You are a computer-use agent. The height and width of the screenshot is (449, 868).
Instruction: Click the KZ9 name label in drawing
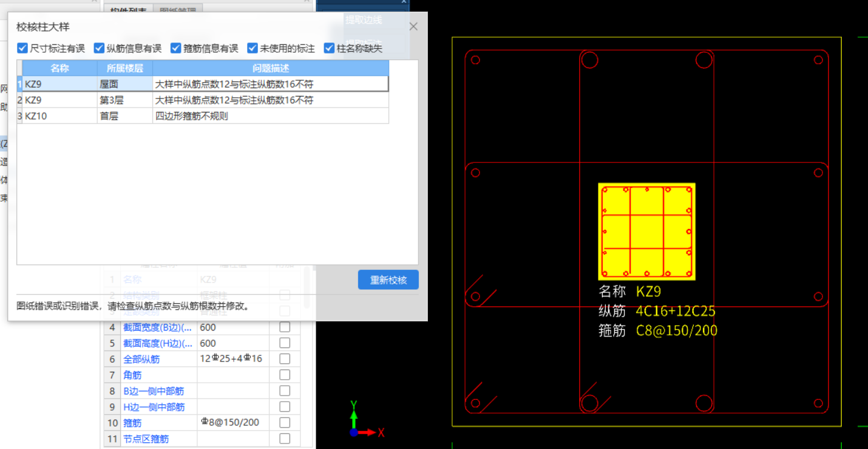pyautogui.click(x=648, y=292)
